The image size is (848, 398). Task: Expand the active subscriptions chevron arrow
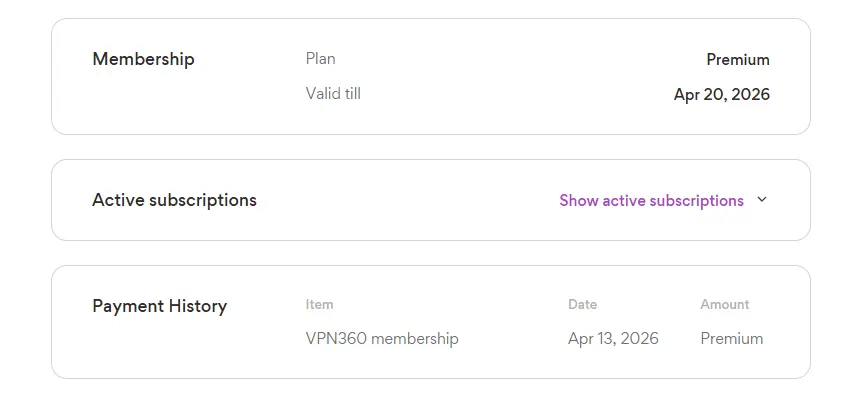point(762,200)
